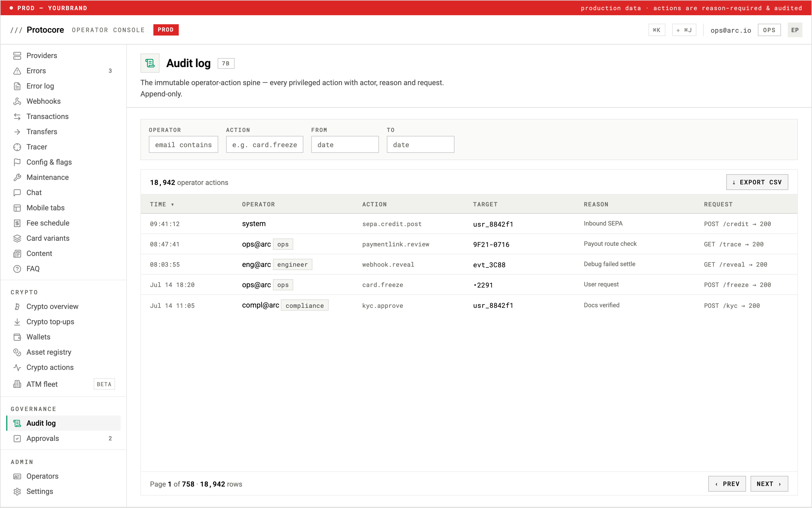This screenshot has height=508, width=812.
Task: Click the Webhooks icon in sidebar
Action: tap(17, 101)
